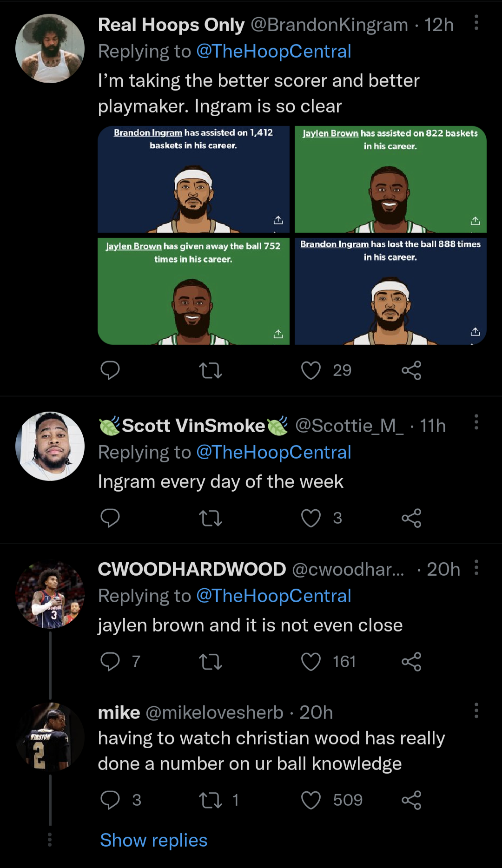The width and height of the screenshot is (502, 868).
Task: Like CWOODHARDWOOD's tweet with 161 likes
Action: click(311, 662)
